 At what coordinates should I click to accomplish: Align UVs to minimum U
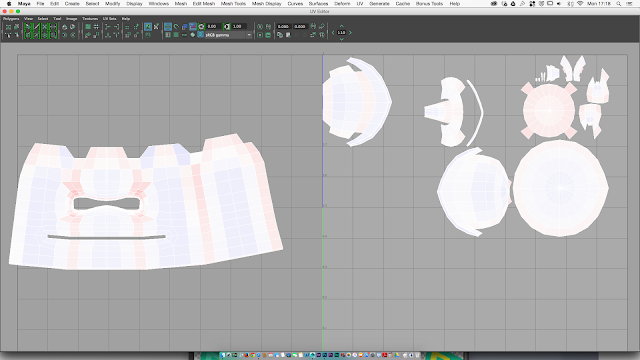click(108, 27)
